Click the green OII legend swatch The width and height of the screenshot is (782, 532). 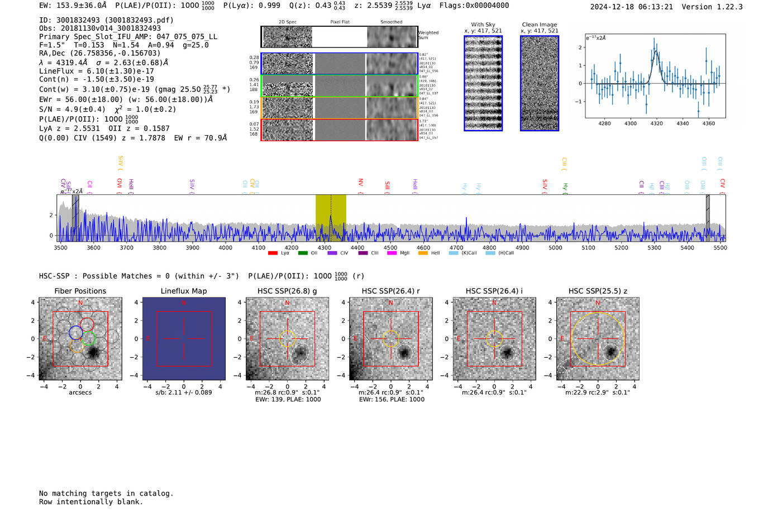pos(303,253)
